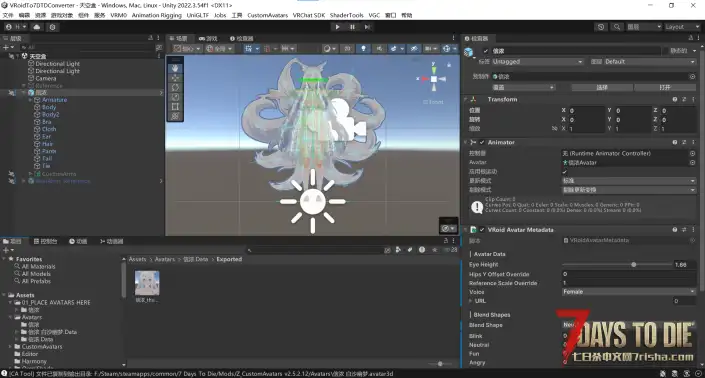Viewport: 705px width, 378px height.
Task: Open the UniGLTF menu
Action: [198, 15]
